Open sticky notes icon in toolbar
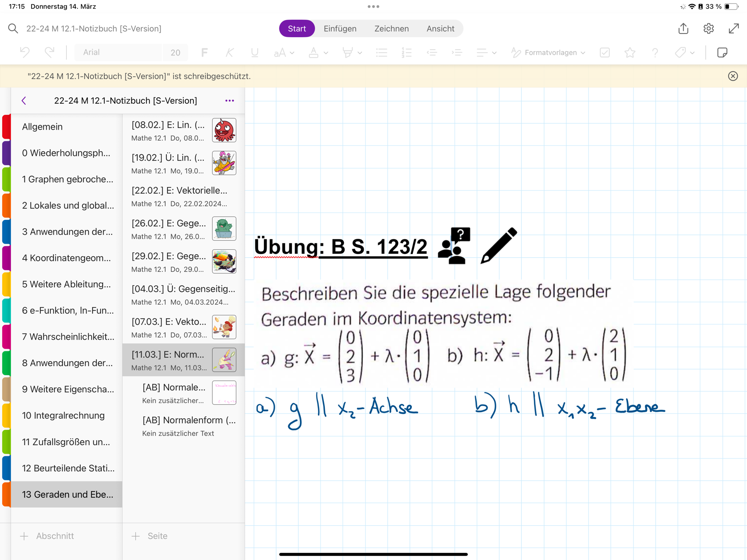747x560 pixels. tap(722, 52)
